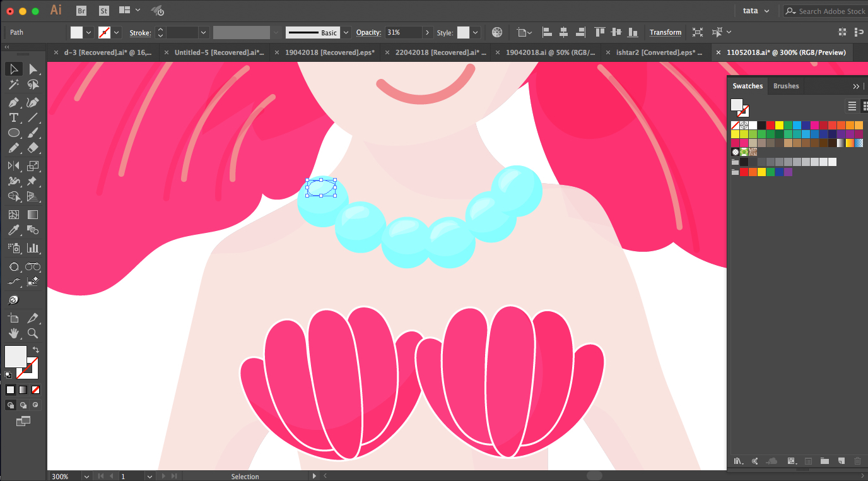Select the Blend tool

(x=33, y=230)
